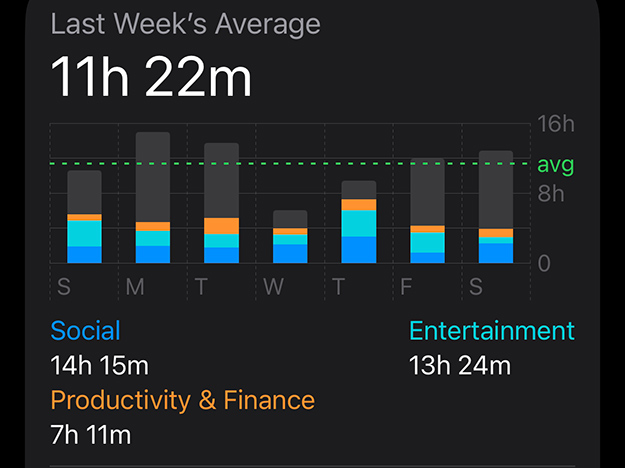Tap Monday's usage bar in the chart
Screen dimensions: 625x468
[153, 198]
